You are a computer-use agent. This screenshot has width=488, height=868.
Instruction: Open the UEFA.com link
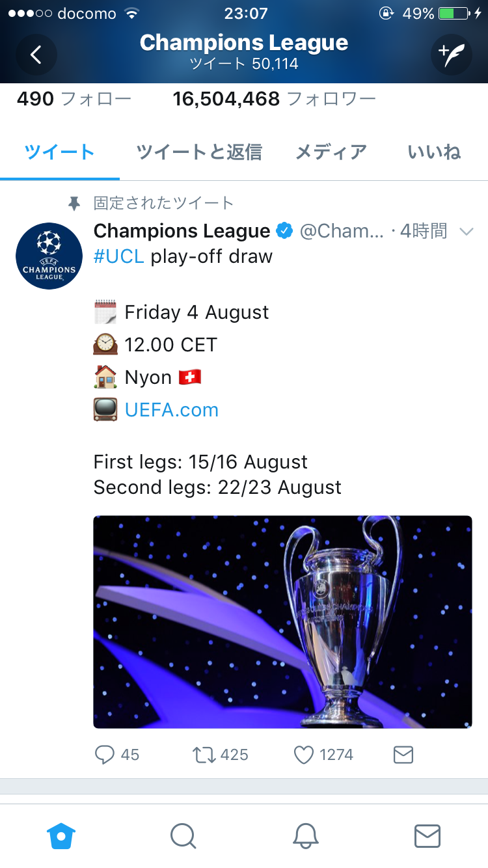click(x=172, y=410)
